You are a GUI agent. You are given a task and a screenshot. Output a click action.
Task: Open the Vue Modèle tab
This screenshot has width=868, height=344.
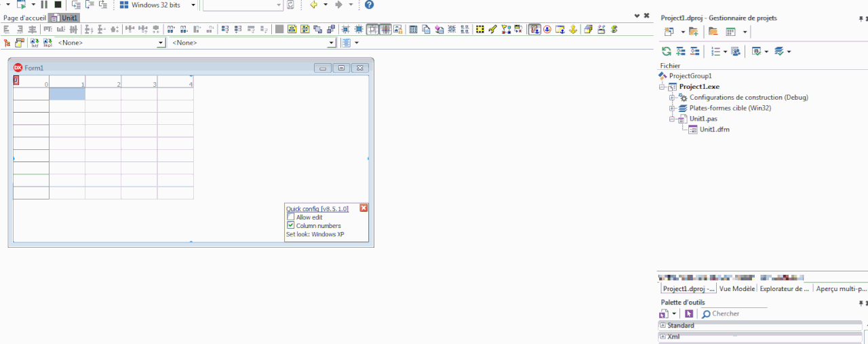(737, 288)
